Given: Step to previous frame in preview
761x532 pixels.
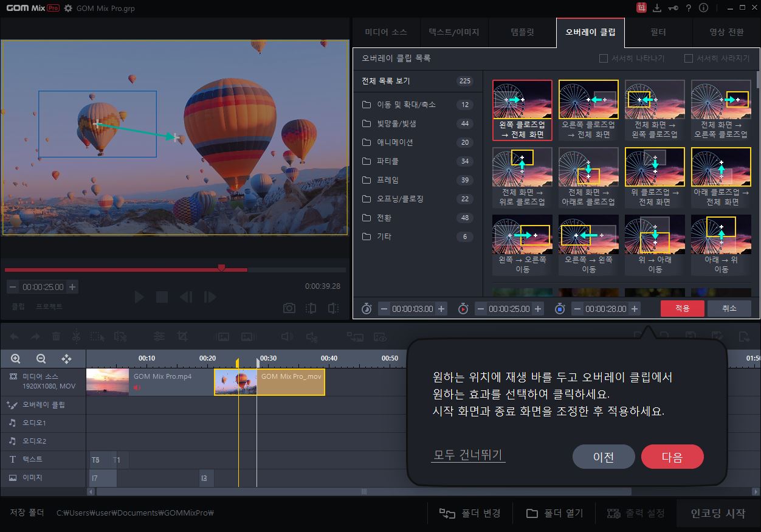Looking at the screenshot, I should 186,297.
